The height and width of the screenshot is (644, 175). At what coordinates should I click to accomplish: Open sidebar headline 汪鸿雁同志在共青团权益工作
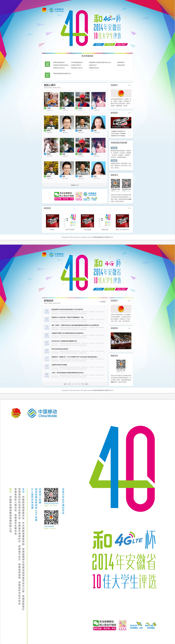pos(118,131)
